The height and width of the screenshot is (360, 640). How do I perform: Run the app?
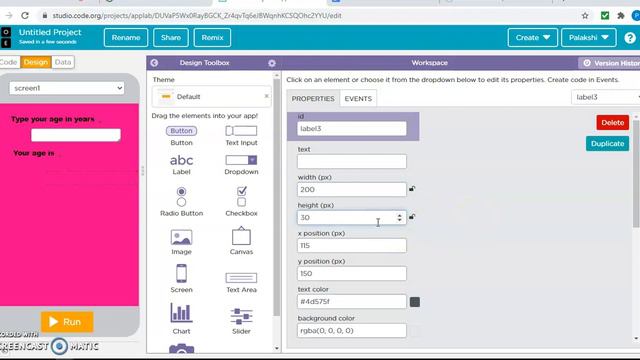67,322
